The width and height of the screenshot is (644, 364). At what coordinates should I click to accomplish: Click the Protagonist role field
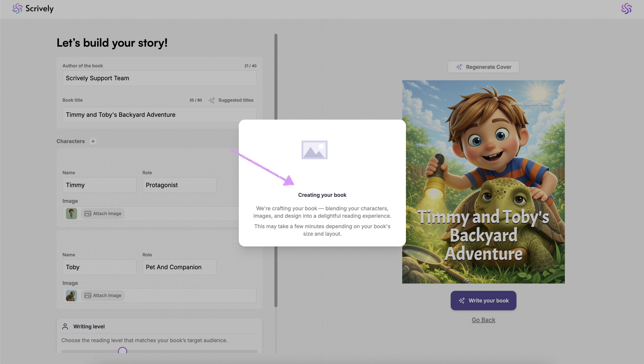[179, 185]
